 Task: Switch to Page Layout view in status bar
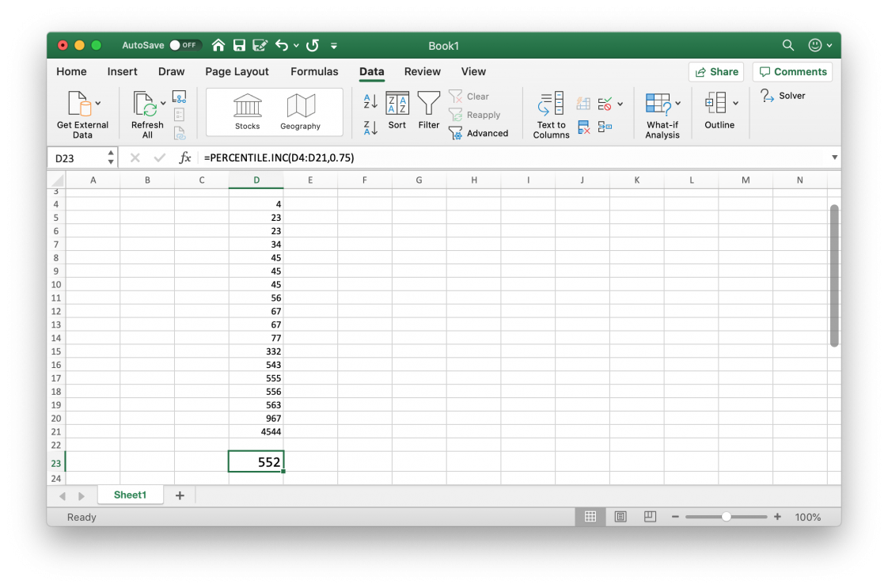pos(620,516)
